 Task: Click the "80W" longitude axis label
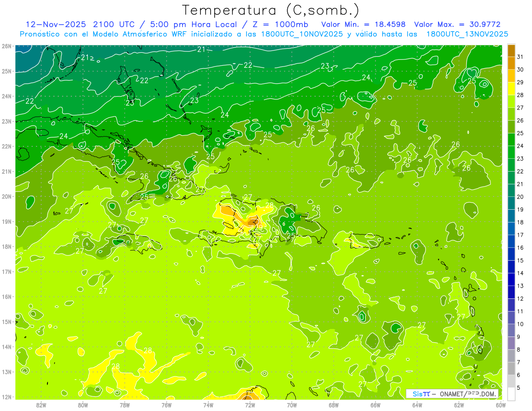tap(82, 405)
